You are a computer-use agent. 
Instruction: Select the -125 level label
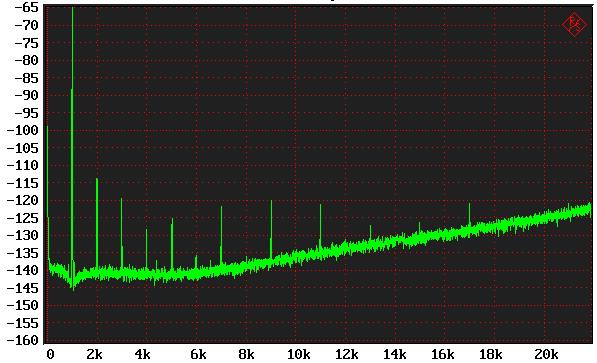(x=22, y=218)
